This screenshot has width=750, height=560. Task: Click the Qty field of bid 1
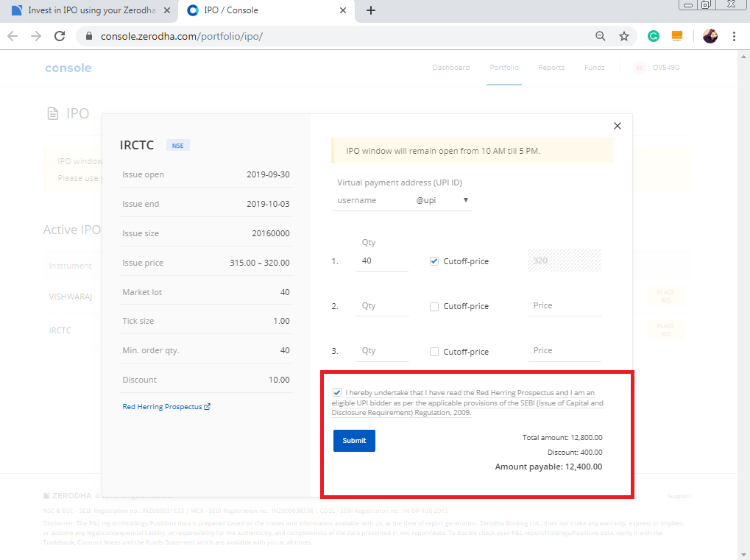(382, 260)
